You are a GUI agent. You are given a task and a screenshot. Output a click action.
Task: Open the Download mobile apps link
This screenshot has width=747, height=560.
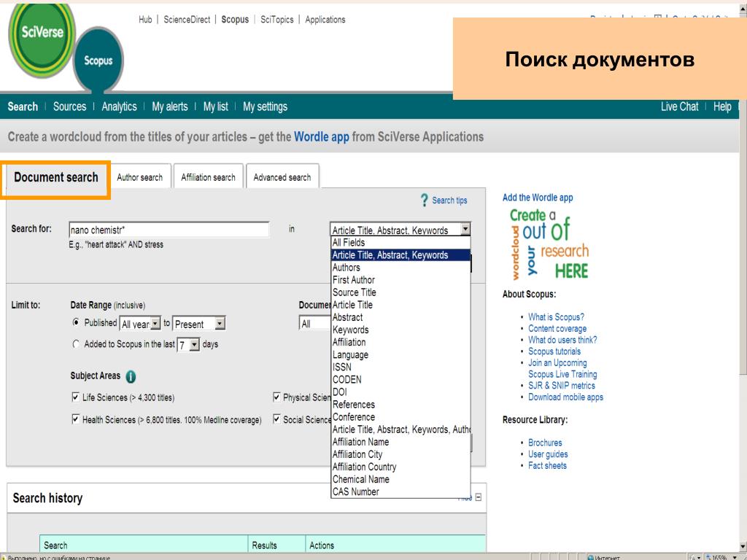(565, 397)
